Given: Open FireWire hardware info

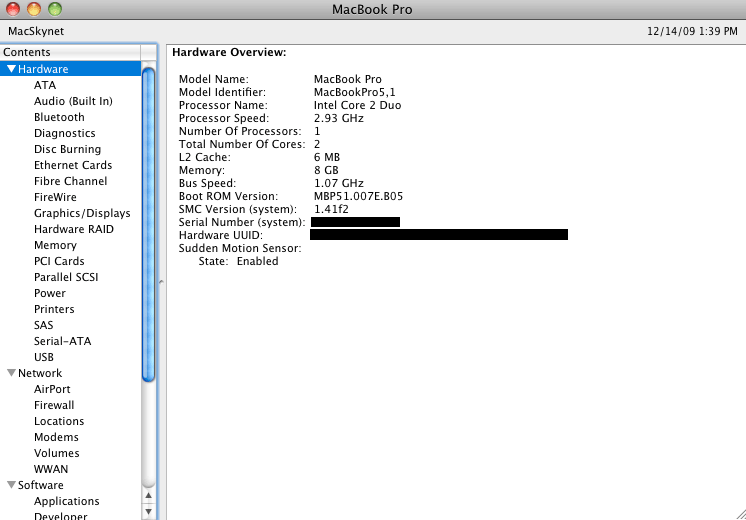Looking at the screenshot, I should (x=55, y=197).
